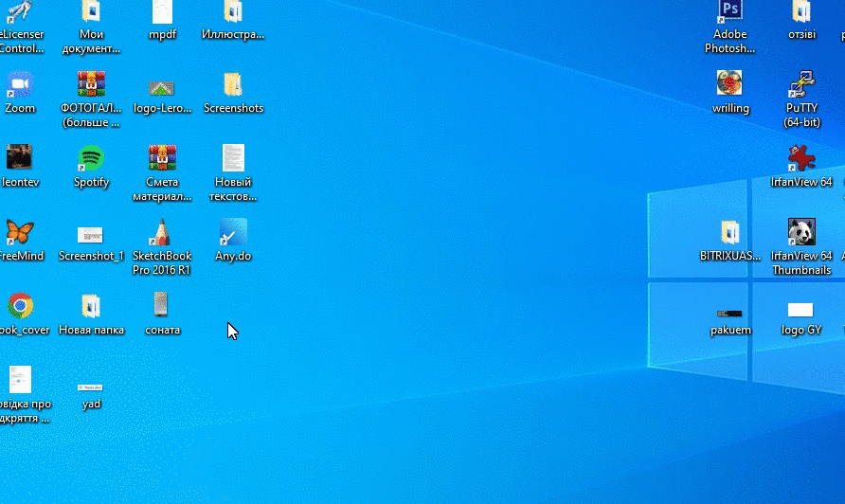The height and width of the screenshot is (504, 845).
Task: Select the Новый текстовый document file
Action: (x=233, y=159)
